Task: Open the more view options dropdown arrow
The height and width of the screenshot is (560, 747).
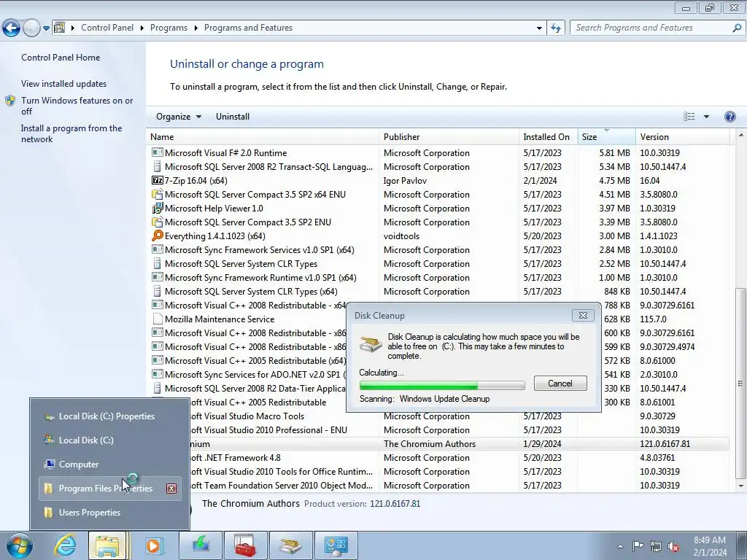Action: [x=706, y=117]
